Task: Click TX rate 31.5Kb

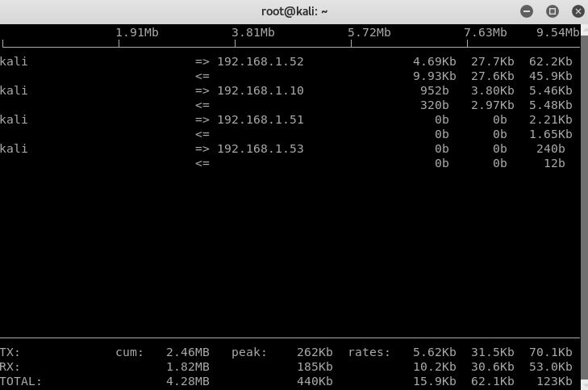Action: [492, 352]
